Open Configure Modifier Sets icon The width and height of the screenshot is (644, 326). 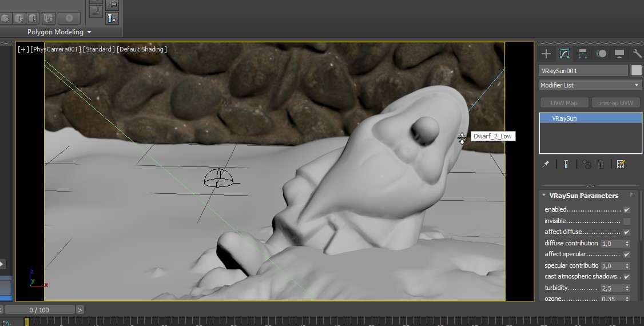(621, 164)
